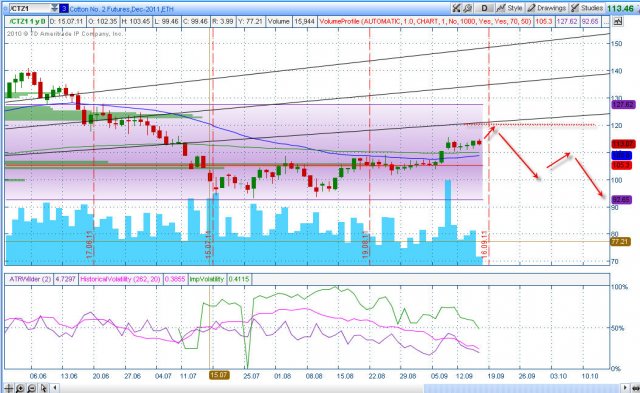Click the ellipsis button after 92.65
This screenshot has width=640, height=393.
point(606,21)
